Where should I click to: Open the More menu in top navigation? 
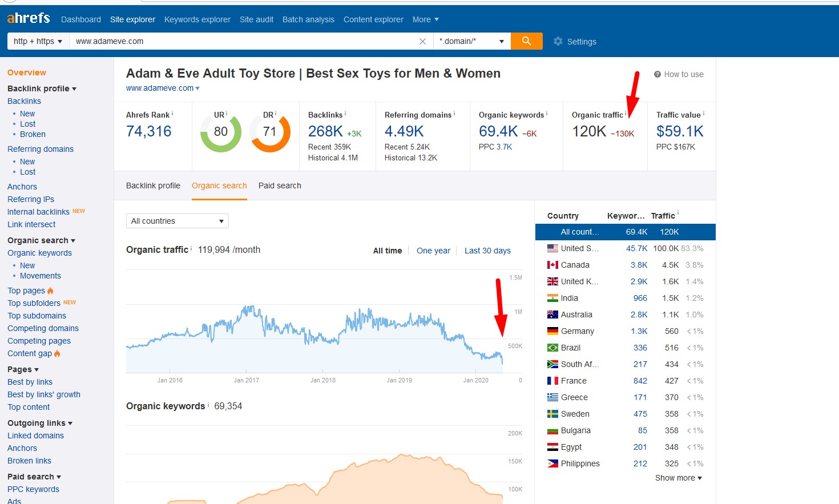(x=426, y=19)
